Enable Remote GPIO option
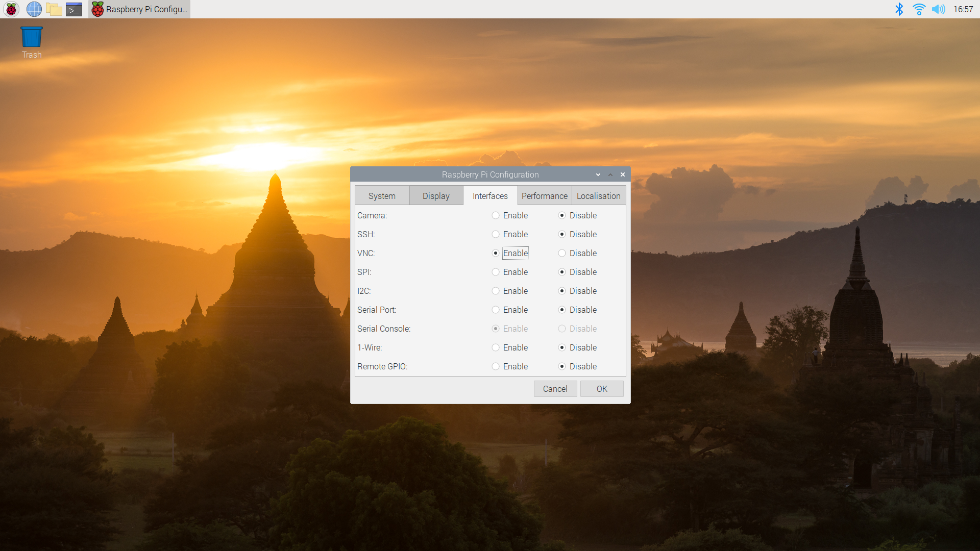 496,366
